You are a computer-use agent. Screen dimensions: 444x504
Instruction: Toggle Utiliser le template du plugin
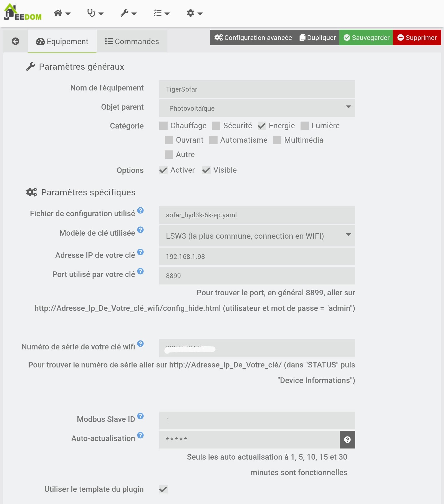(x=163, y=489)
